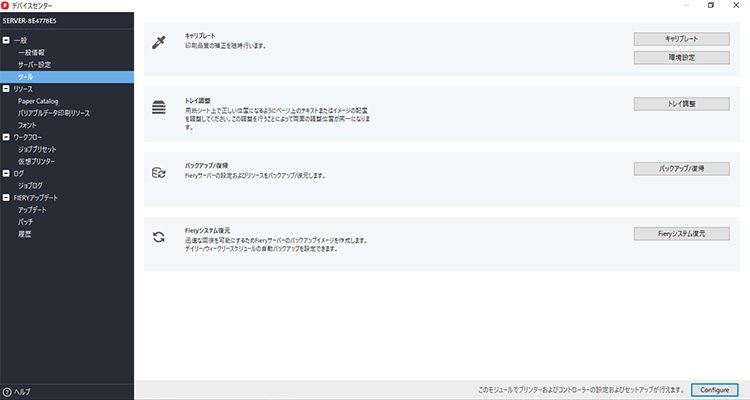Image resolution: width=750 pixels, height=400 pixels.
Task: Collapse the リソース tree section
Action: (6, 89)
